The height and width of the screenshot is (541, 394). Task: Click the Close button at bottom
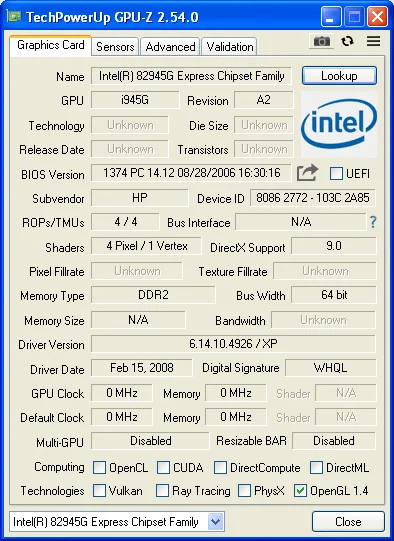(x=348, y=521)
